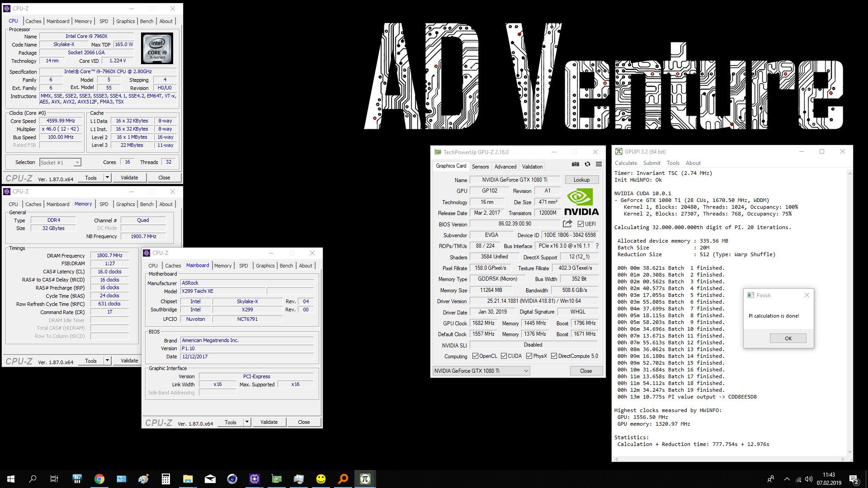Toggle DirectCompute 5.0 checkbox
This screenshot has height=488, width=868.
(554, 356)
